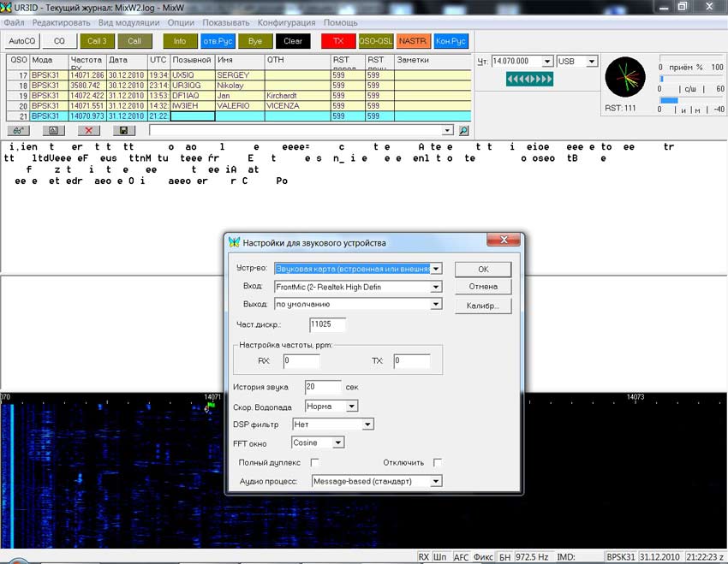Viewport: 728px width, 564px height.
Task: Click the Отмена button
Action: [x=483, y=287]
